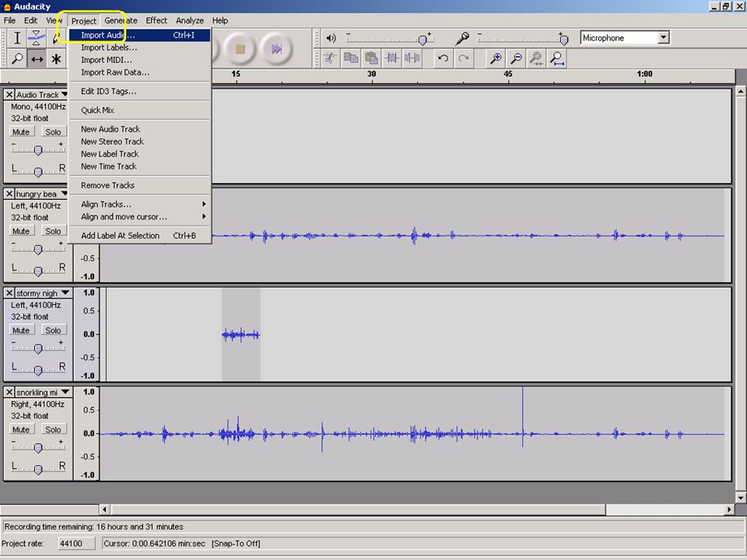Image resolution: width=747 pixels, height=560 pixels.
Task: Click the Undo arrow icon
Action: click(443, 58)
